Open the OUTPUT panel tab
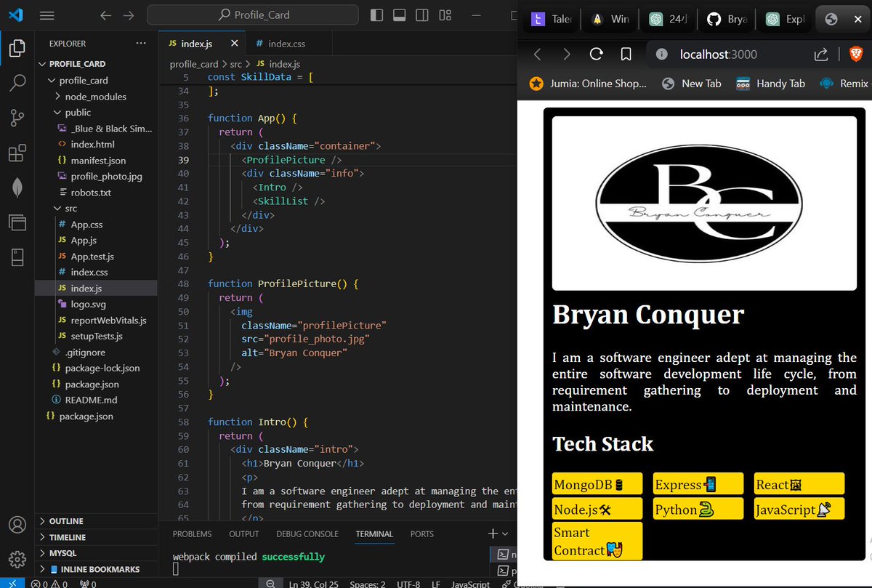Viewport: 872px width, 588px height. pos(243,533)
